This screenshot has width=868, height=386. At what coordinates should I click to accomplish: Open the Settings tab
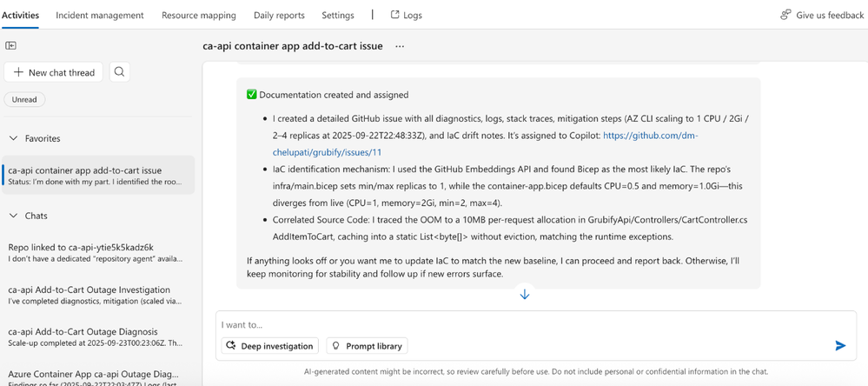[x=338, y=15]
